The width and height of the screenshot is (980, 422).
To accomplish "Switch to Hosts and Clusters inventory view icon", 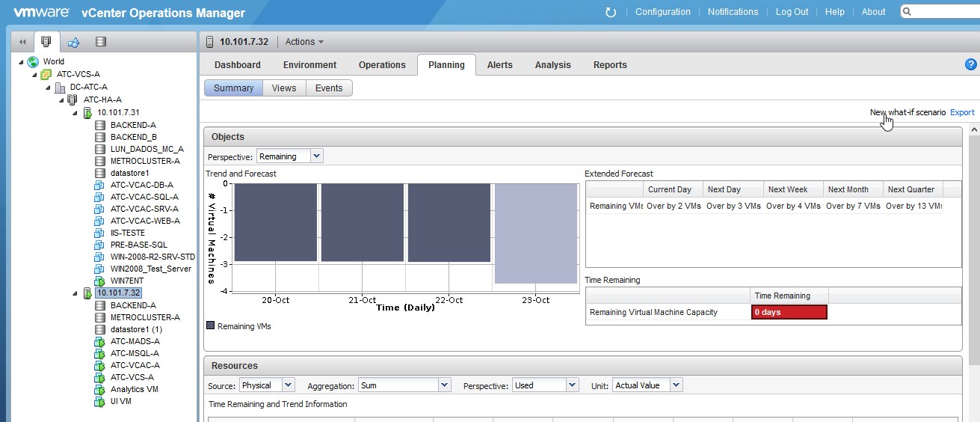I will 46,42.
